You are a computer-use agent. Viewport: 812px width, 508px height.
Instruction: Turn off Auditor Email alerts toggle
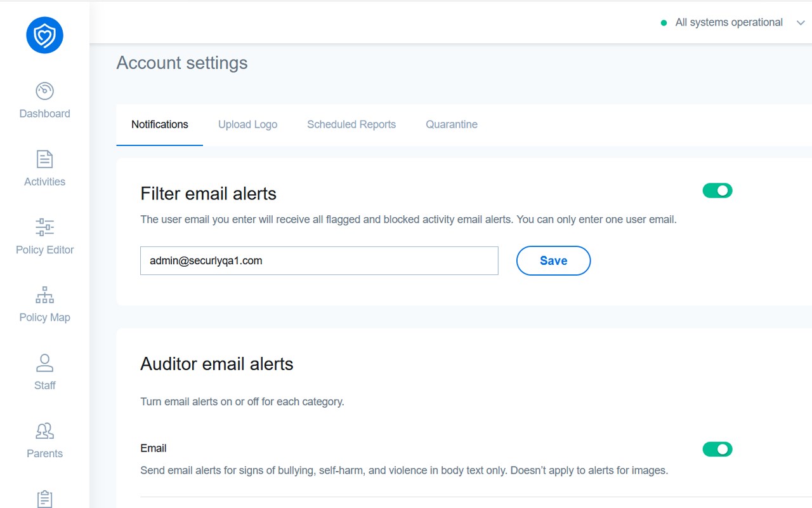click(x=717, y=450)
